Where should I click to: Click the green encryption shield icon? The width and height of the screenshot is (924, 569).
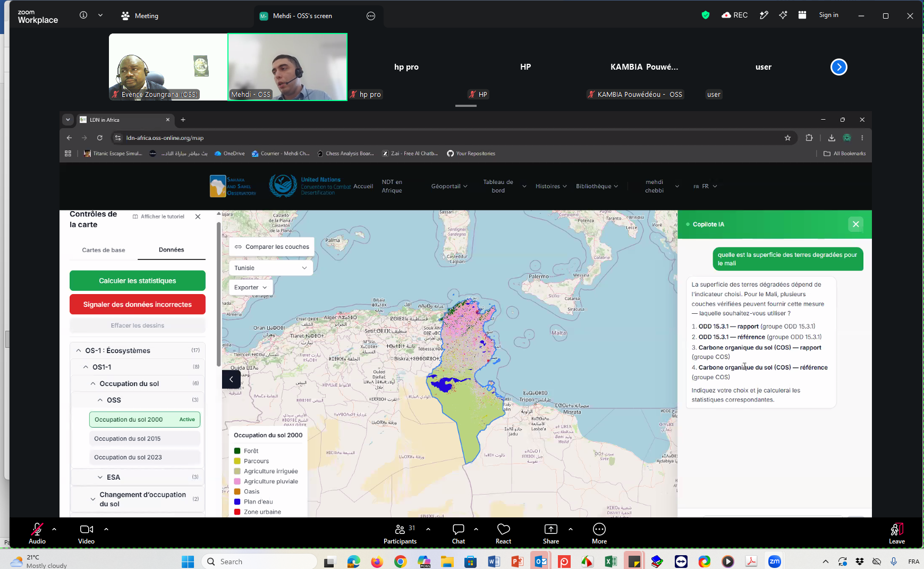click(706, 15)
